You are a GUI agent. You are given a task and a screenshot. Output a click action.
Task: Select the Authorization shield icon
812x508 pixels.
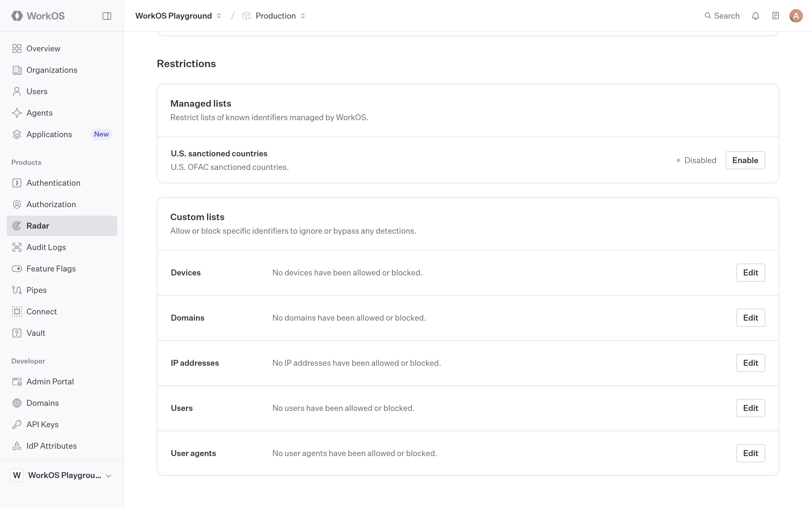17,204
